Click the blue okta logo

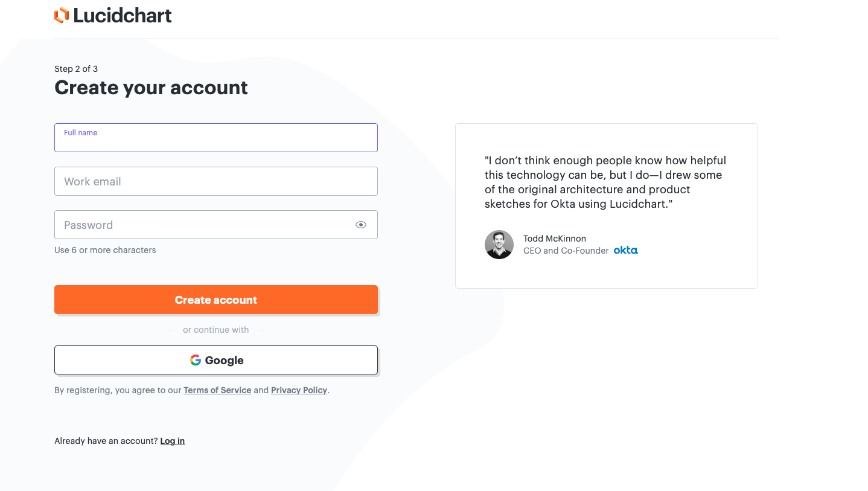point(625,250)
